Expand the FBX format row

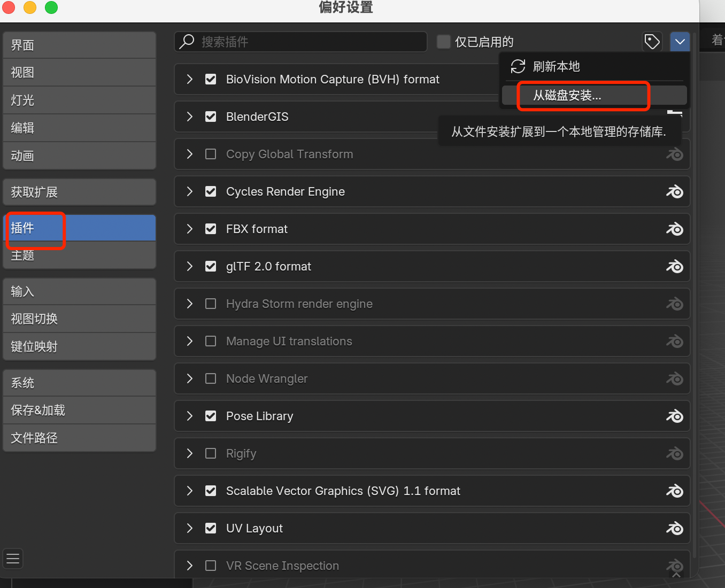(189, 229)
